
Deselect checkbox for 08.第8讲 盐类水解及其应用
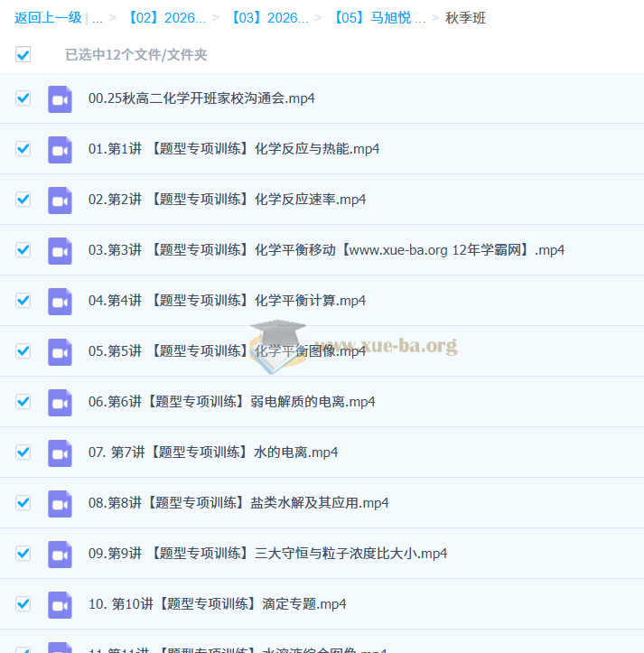click(x=23, y=503)
